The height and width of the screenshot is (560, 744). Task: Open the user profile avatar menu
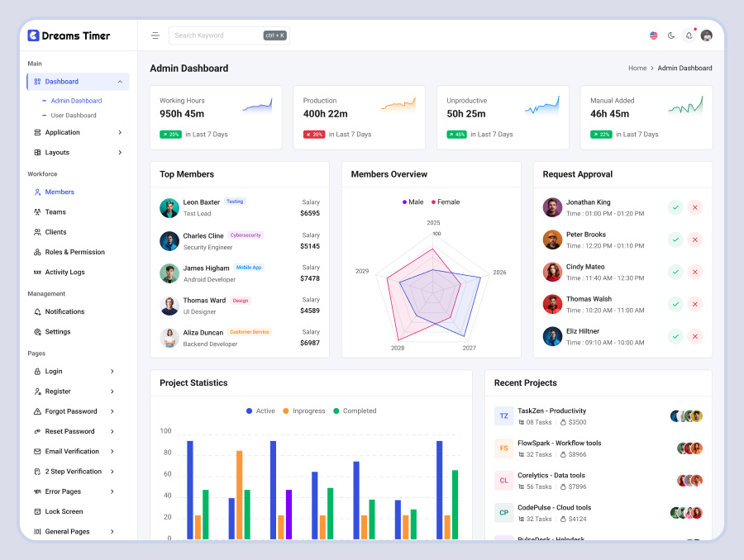(707, 36)
